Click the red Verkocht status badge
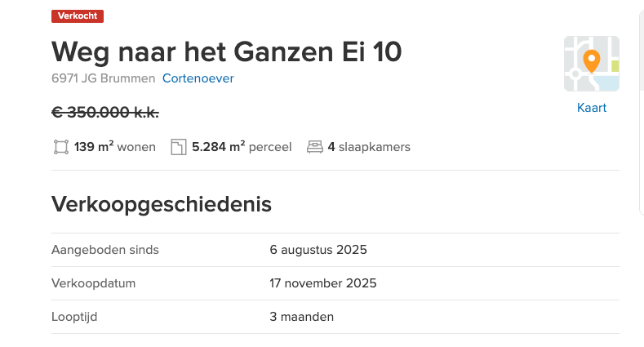This screenshot has height=347, width=644. tap(78, 16)
